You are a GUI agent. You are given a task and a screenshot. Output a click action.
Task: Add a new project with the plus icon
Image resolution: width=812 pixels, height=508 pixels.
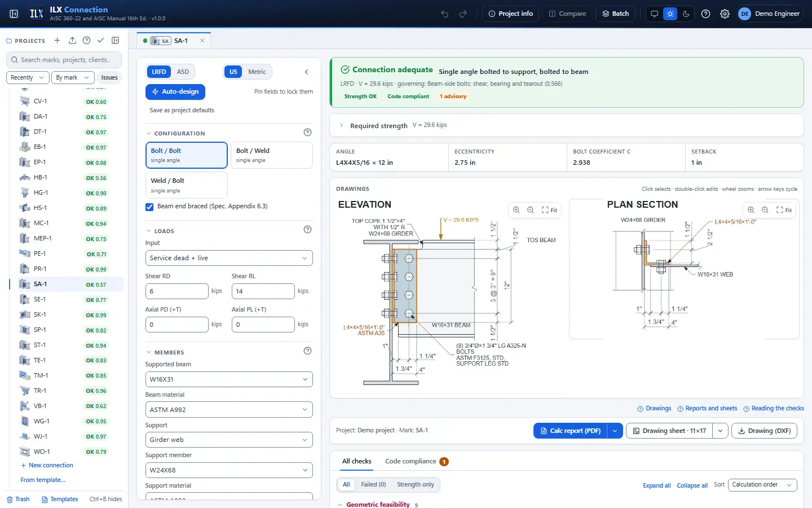point(57,41)
